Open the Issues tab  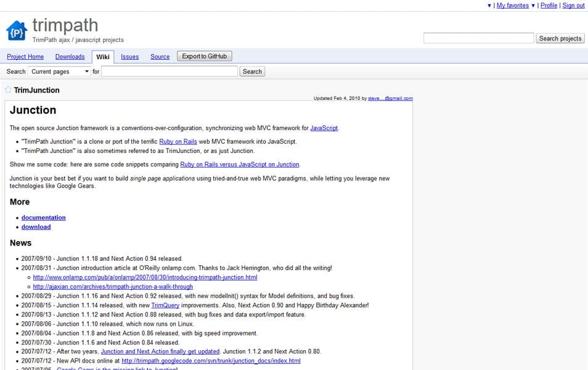[x=130, y=57]
